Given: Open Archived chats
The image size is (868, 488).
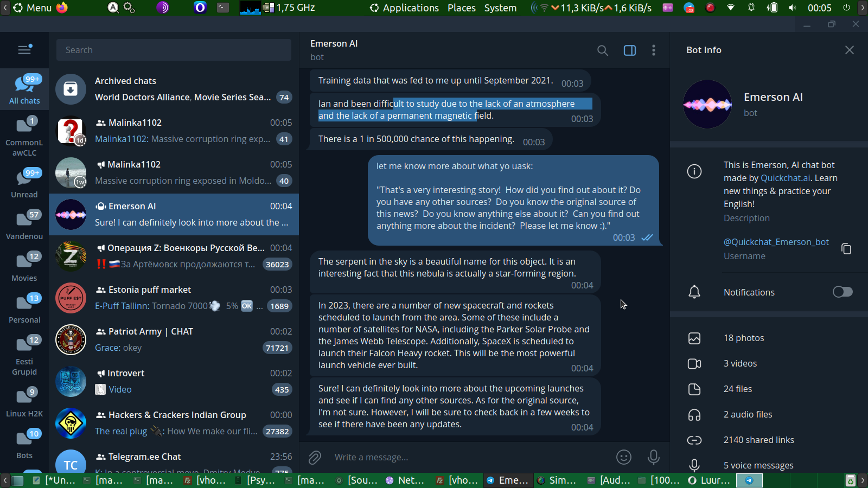Looking at the screenshot, I should pos(174,89).
